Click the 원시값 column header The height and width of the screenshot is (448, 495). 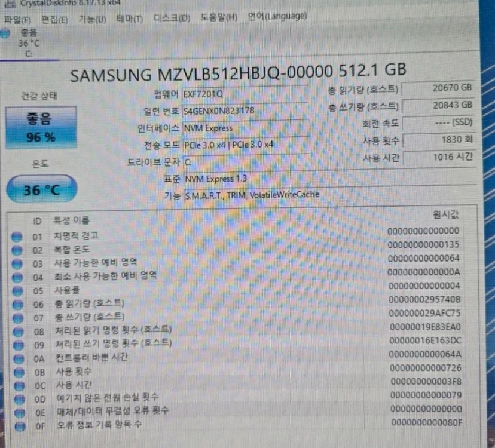(x=446, y=215)
